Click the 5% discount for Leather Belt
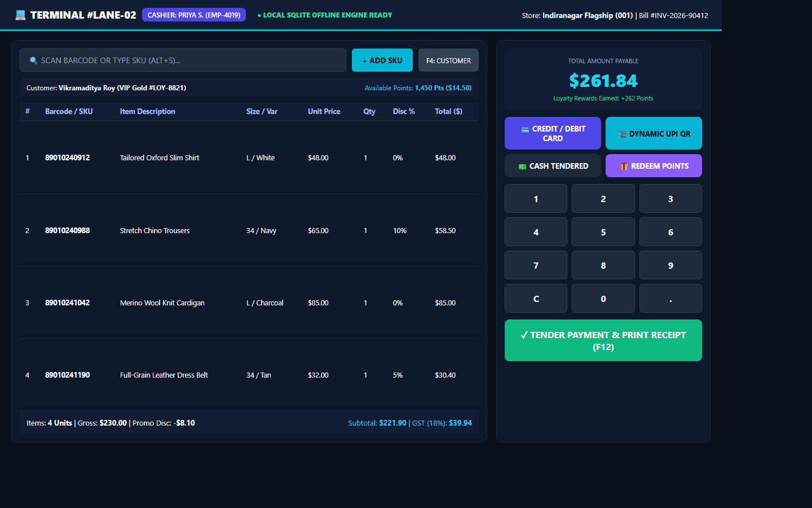 (x=398, y=375)
